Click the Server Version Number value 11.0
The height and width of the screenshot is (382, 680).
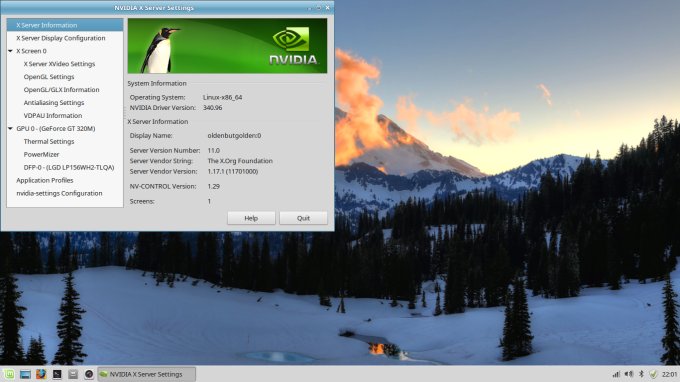213,150
